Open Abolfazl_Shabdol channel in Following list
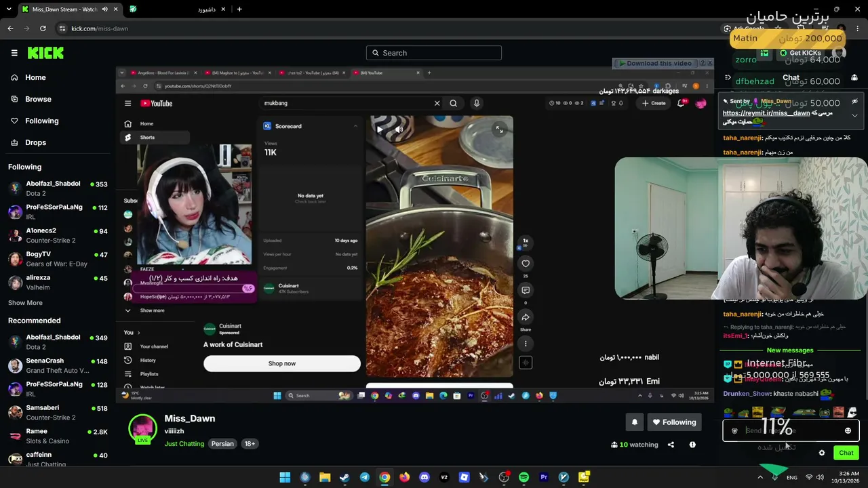 click(58, 188)
